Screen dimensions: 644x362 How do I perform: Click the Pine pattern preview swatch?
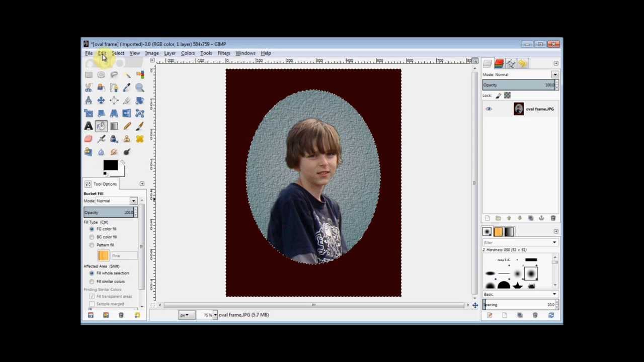point(103,256)
